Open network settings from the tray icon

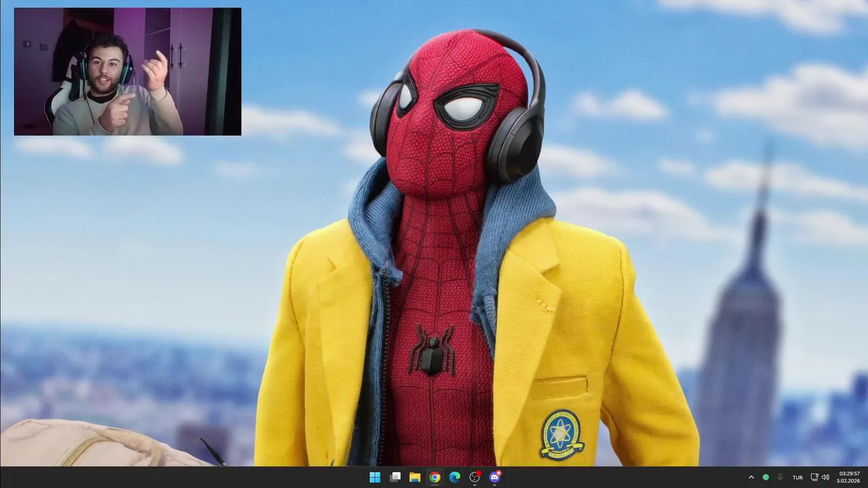pyautogui.click(x=814, y=477)
